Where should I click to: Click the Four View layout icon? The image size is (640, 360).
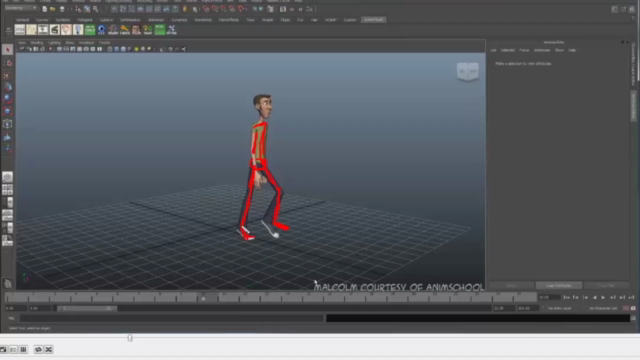[x=7, y=190]
